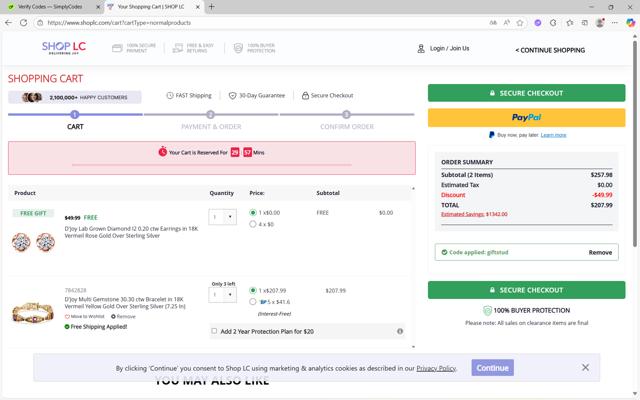Click the D'joy Multi Gemstone Bracelet title
Viewport: 640px width, 400px height.
coord(124,302)
